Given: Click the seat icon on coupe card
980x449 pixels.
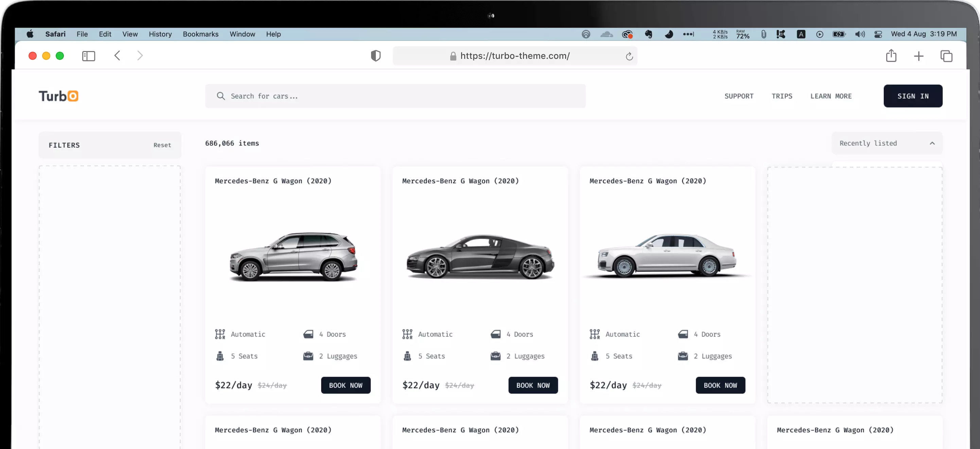Looking at the screenshot, I should [407, 356].
